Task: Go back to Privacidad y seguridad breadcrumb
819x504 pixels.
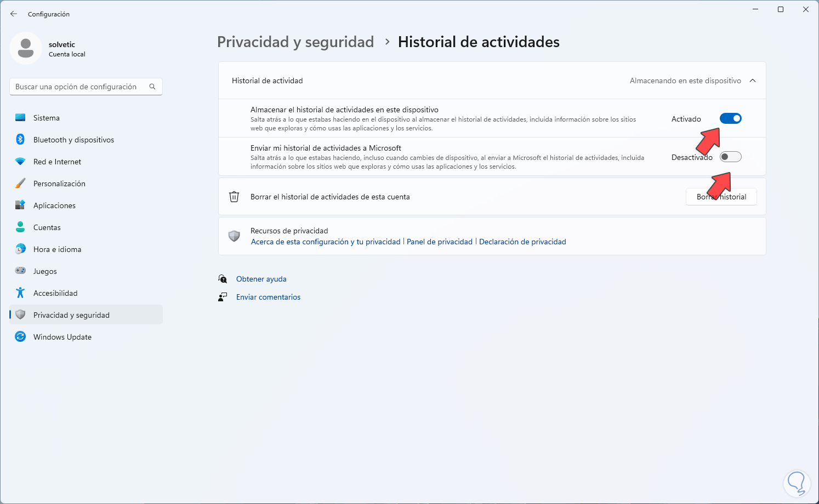Action: 295,42
